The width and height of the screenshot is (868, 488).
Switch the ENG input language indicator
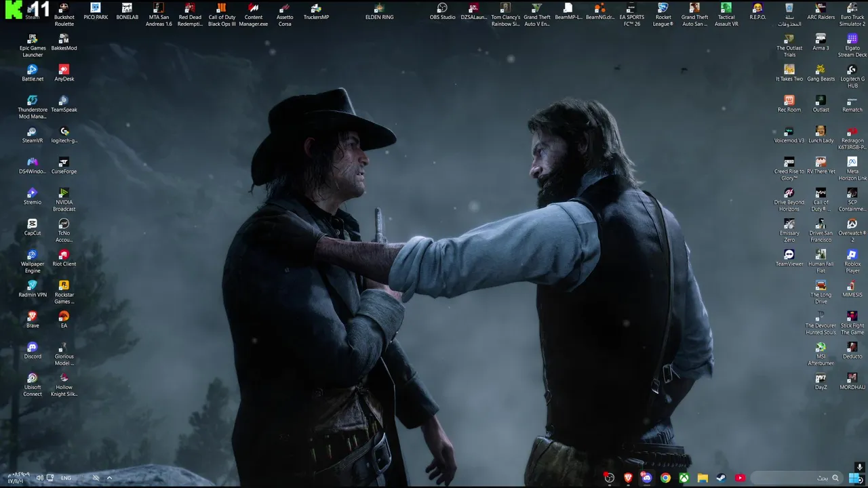(66, 478)
